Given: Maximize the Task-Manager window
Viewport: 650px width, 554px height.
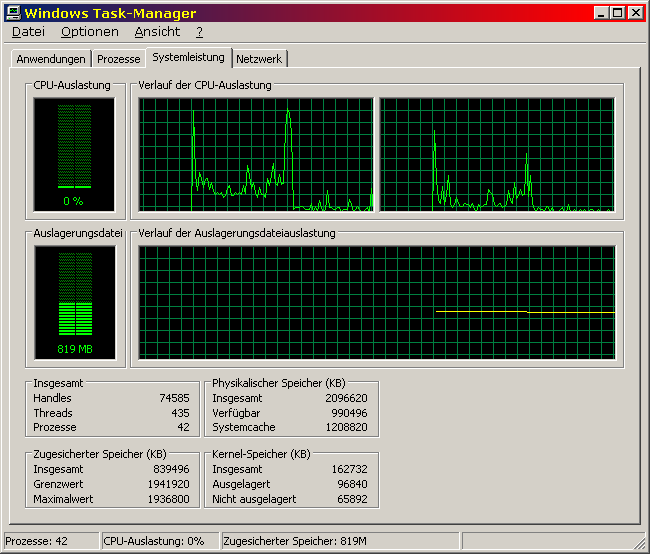Looking at the screenshot, I should tap(617, 13).
